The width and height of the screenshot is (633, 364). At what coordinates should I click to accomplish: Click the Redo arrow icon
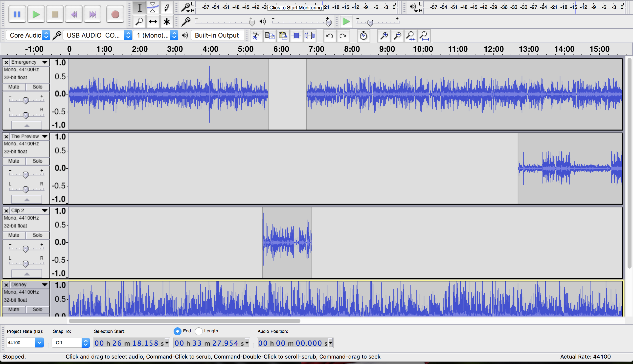point(343,36)
